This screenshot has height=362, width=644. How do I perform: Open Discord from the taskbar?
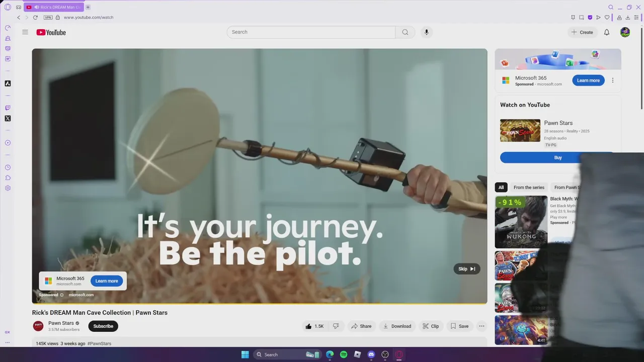click(371, 354)
